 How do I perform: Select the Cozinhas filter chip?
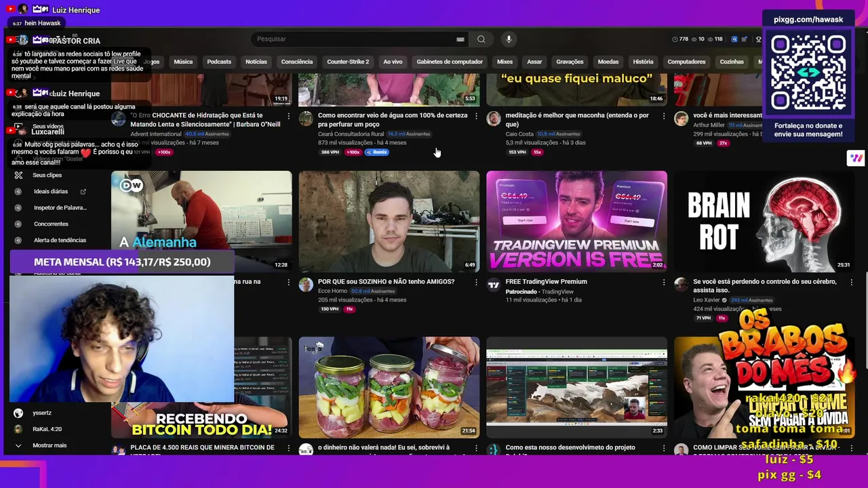pyautogui.click(x=732, y=62)
